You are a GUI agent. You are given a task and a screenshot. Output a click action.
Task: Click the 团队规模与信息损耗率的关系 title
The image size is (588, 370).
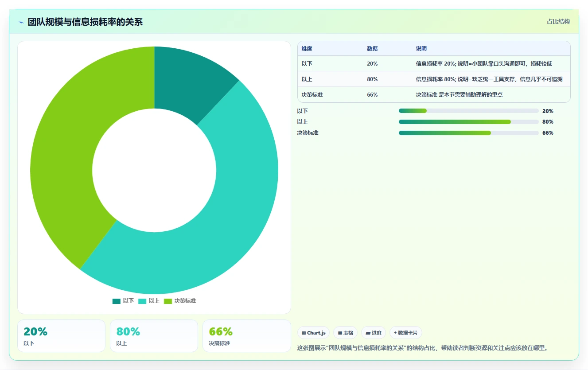(85, 22)
